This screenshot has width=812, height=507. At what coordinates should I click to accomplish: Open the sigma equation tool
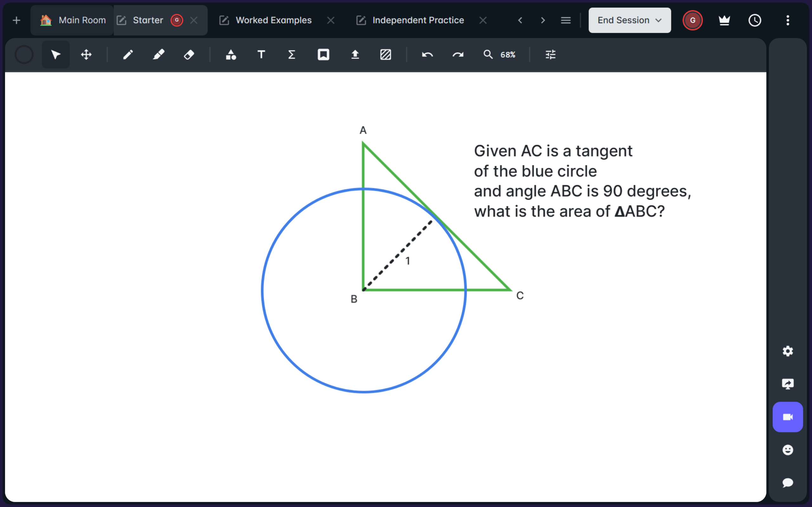291,55
